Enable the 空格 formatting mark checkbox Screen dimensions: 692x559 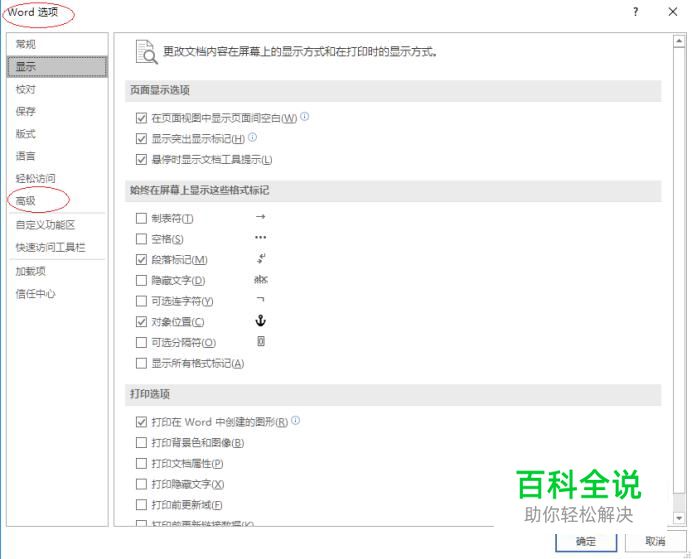[141, 239]
